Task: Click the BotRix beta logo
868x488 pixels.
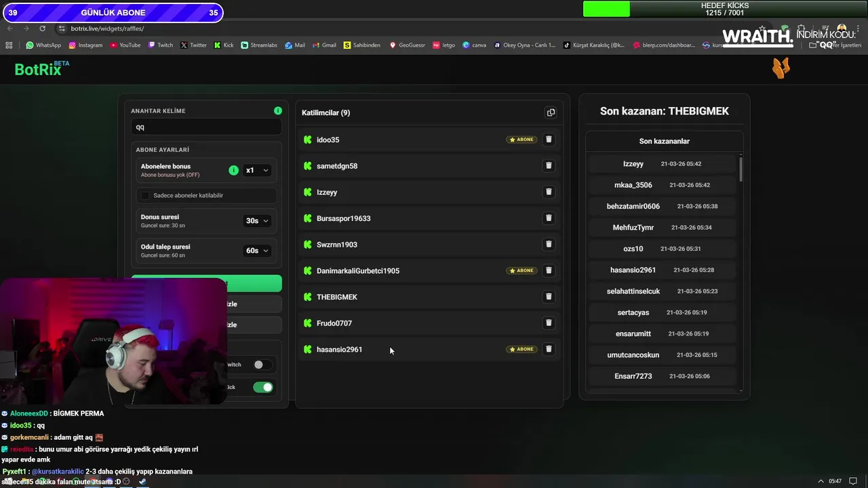Action: [x=41, y=68]
